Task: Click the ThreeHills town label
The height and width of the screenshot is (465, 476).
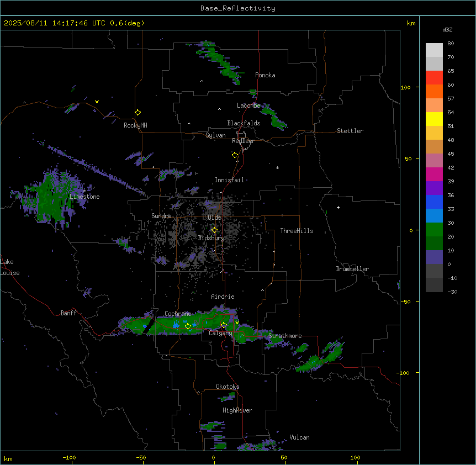Action: point(297,231)
